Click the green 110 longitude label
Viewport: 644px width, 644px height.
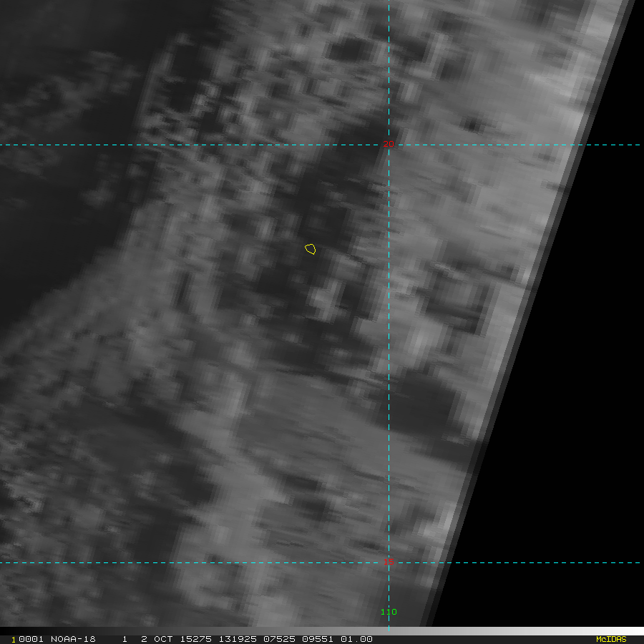[x=389, y=612]
